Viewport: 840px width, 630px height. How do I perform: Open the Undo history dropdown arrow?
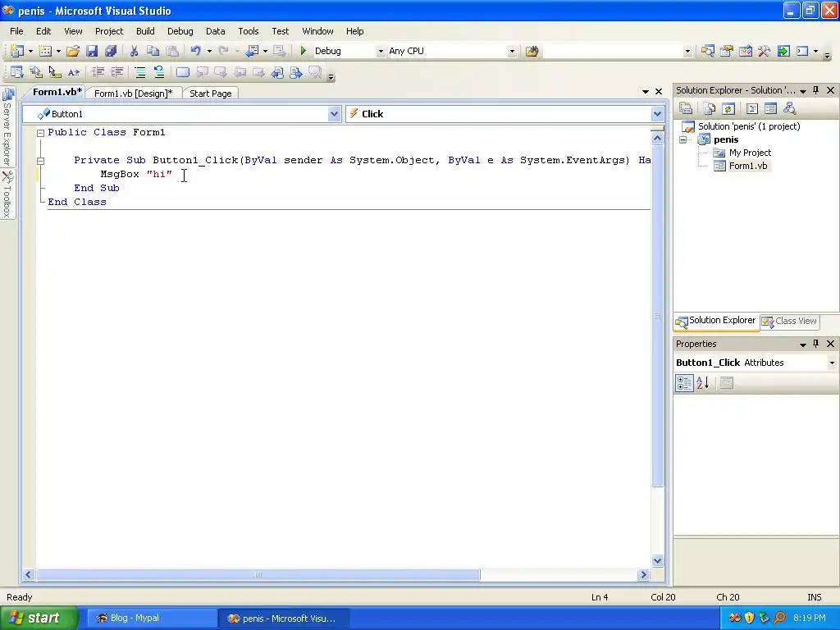click(209, 52)
